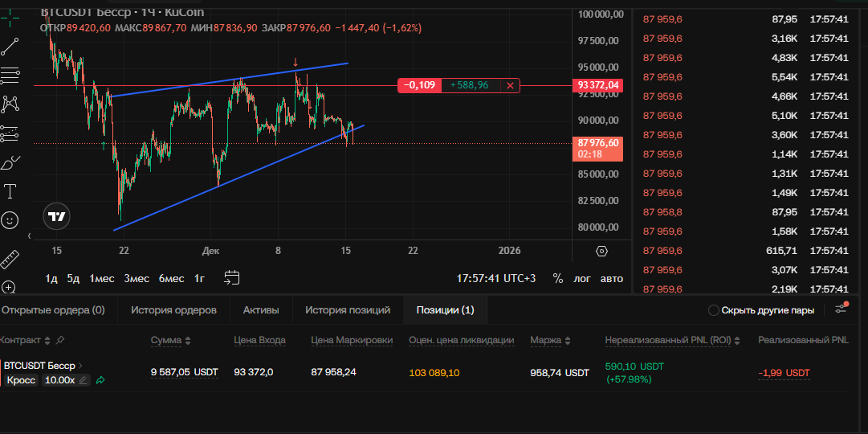
Task: Click the margin value 958,74 USDT
Action: [560, 373]
